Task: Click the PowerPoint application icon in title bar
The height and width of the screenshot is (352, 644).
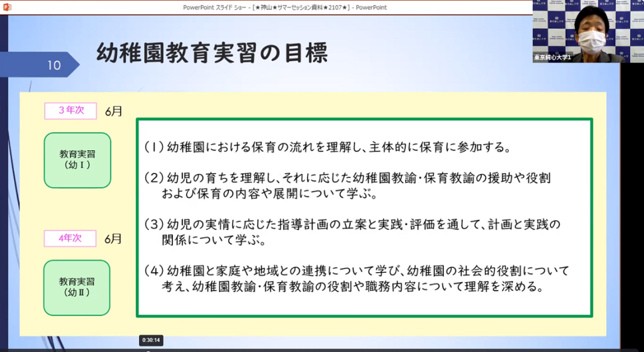Action: 6,7
